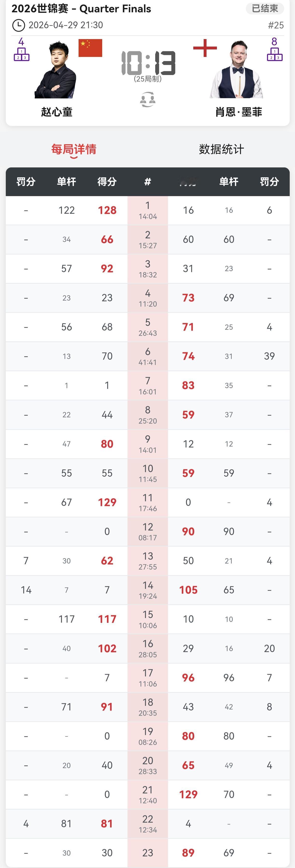Tap Shaun Murphy's purple ranking podium icon
Screen dimensions: 295x868
pyautogui.click(x=275, y=54)
